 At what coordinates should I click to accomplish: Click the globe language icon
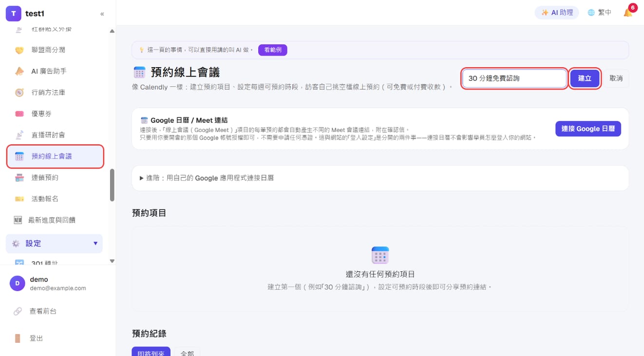[x=591, y=13]
